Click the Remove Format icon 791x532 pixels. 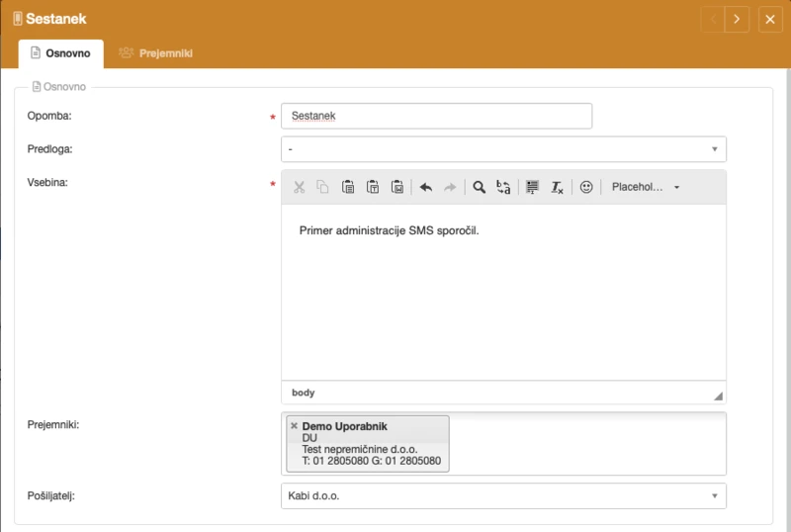(557, 187)
